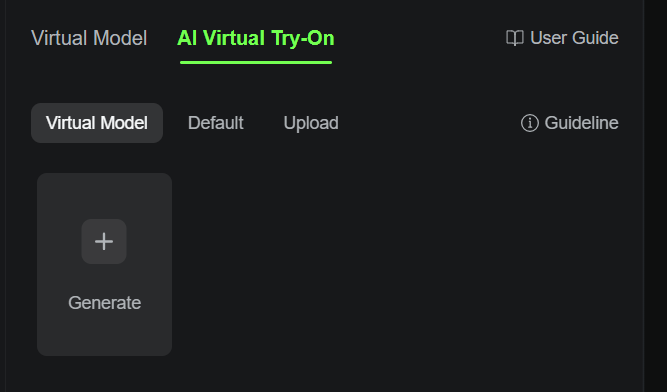Screen dimensions: 667x392
Task: Click the lower blank part of Generate card
Action: pyautogui.click(x=105, y=336)
